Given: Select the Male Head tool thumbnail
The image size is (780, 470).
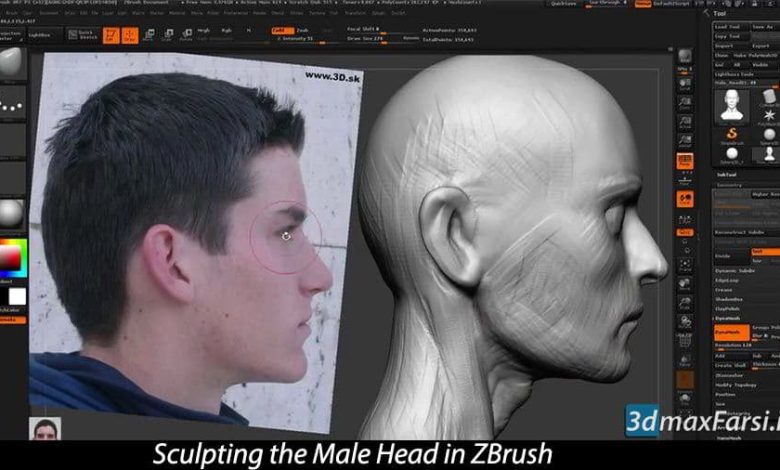Looking at the screenshot, I should click(x=732, y=105).
